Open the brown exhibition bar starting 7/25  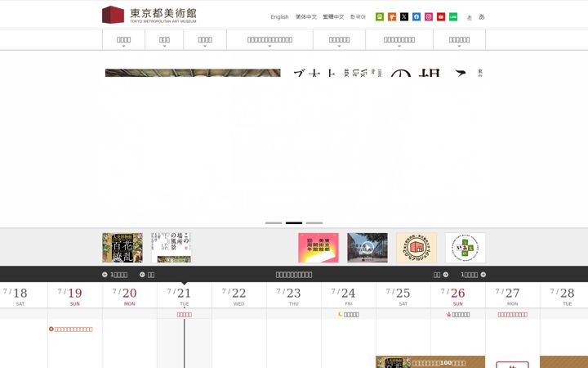coord(430,362)
